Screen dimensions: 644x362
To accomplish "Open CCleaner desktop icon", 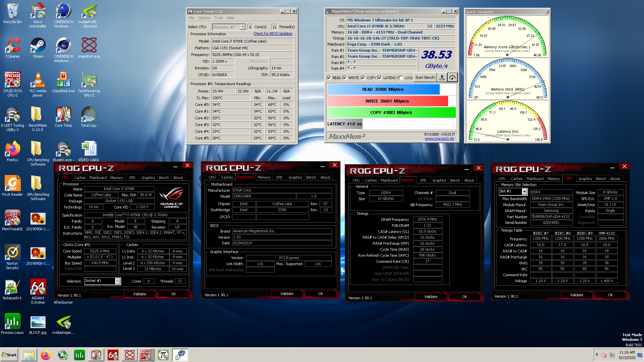I will pos(12,48).
